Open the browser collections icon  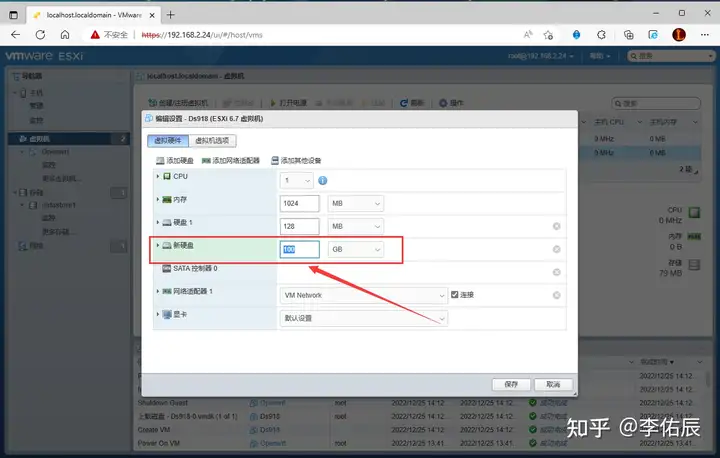coord(629,35)
